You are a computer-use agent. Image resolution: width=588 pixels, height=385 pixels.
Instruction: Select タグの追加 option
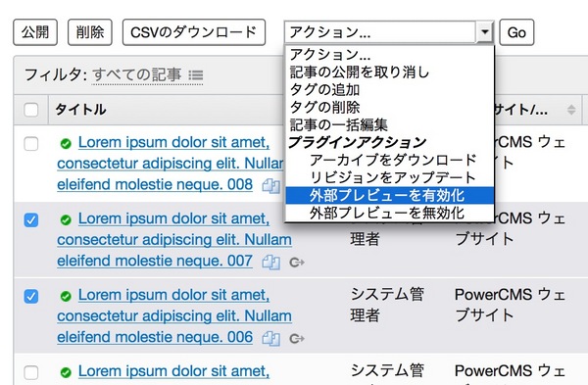[390, 89]
